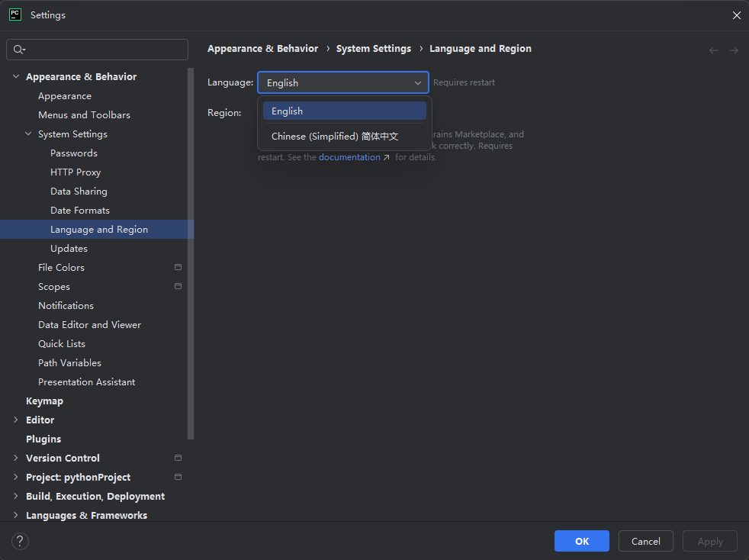Open Plugins settings
Image resolution: width=749 pixels, height=560 pixels.
click(43, 439)
